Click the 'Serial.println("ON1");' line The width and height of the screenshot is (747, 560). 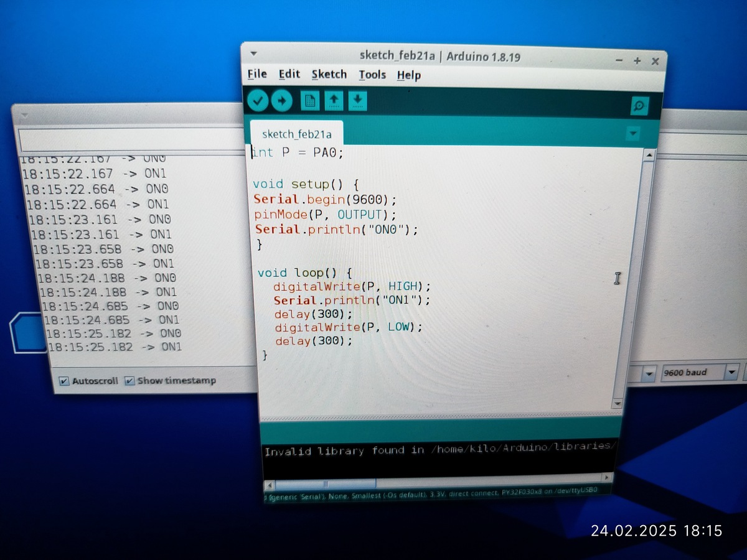(352, 300)
